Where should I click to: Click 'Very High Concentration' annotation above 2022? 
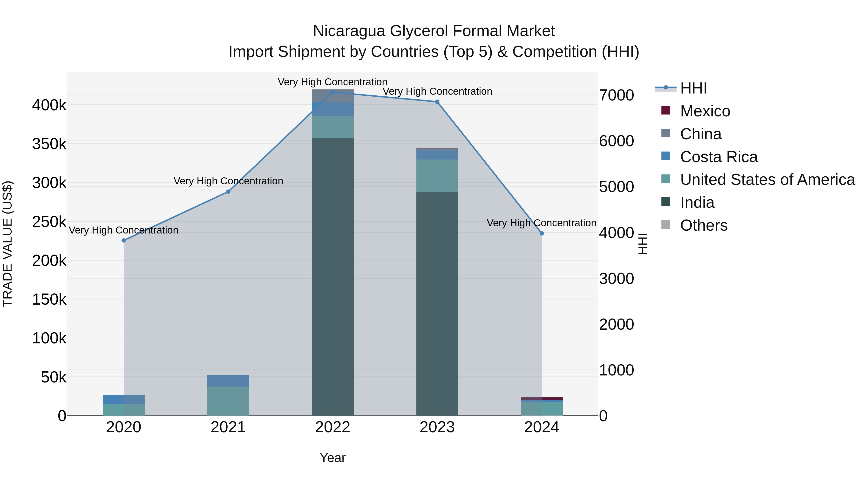pos(332,82)
